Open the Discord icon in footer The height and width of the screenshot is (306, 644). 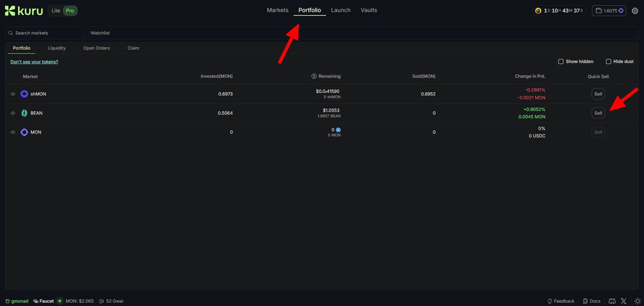[x=612, y=301]
